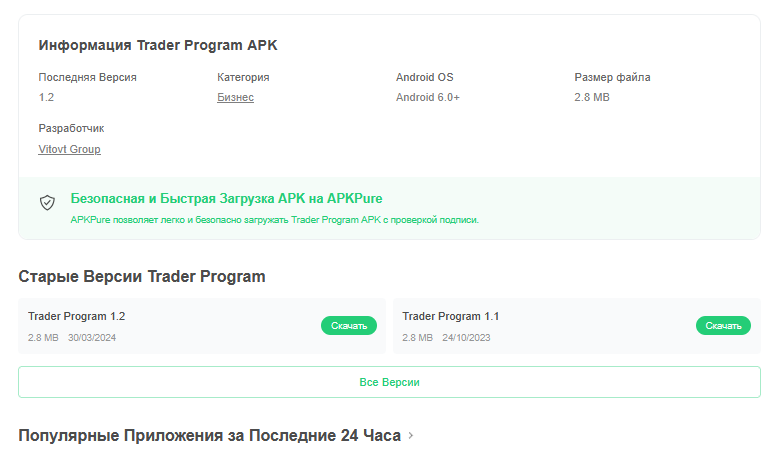
Task: Click the shield checkmark security icon
Action: (x=47, y=202)
